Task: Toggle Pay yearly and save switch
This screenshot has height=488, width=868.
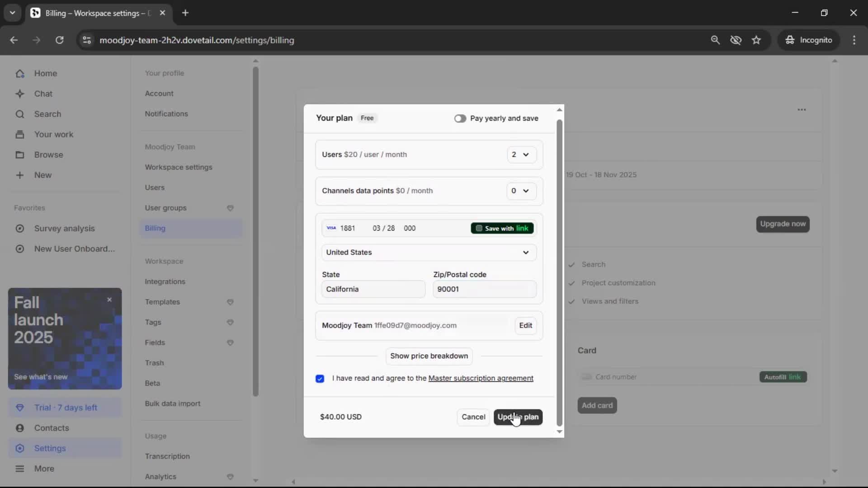Action: (460, 118)
